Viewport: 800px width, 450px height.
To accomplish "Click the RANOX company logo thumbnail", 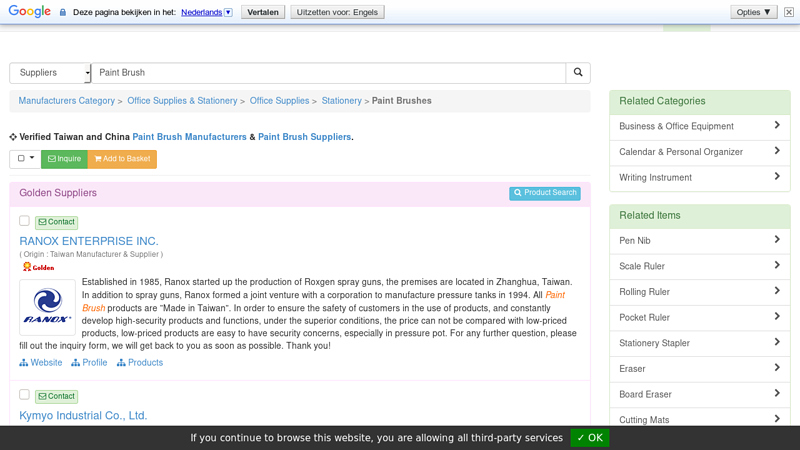I will 47,307.
